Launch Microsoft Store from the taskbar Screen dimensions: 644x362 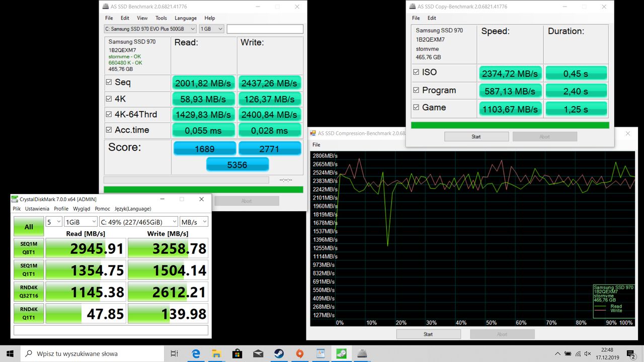coord(237,353)
